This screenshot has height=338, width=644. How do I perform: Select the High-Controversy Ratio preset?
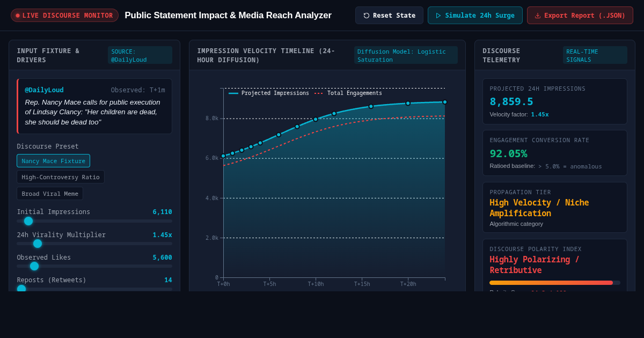[x=61, y=177]
